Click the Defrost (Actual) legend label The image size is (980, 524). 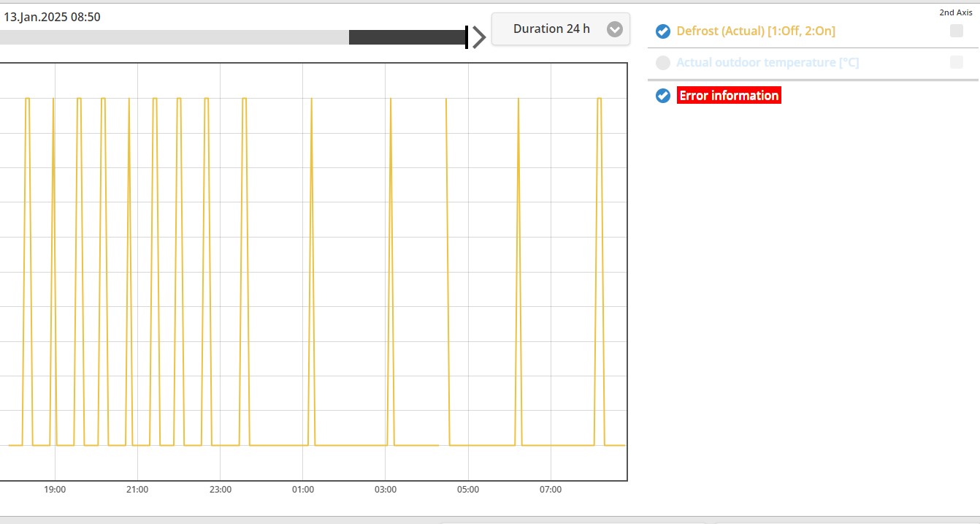(x=755, y=31)
